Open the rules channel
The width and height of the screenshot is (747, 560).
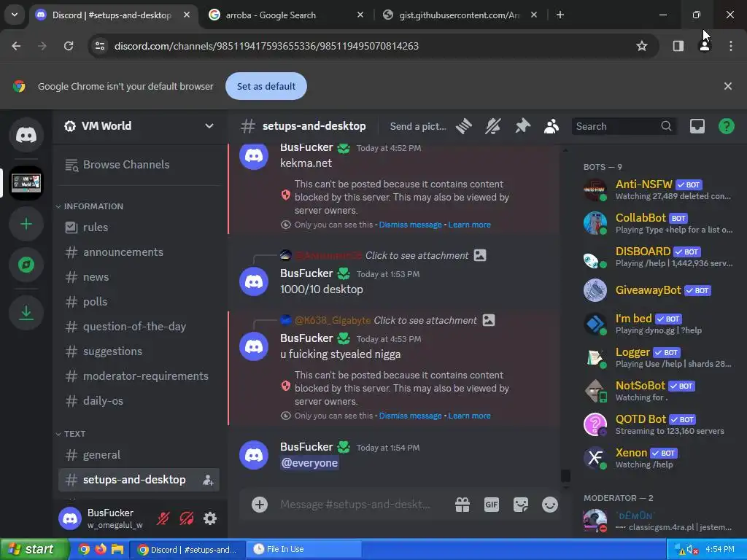click(x=139, y=227)
